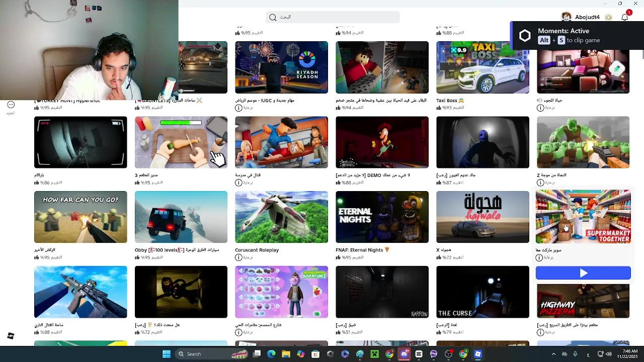This screenshot has width=644, height=362.
Task: Open The Curse horror game thumbnail
Action: [482, 292]
